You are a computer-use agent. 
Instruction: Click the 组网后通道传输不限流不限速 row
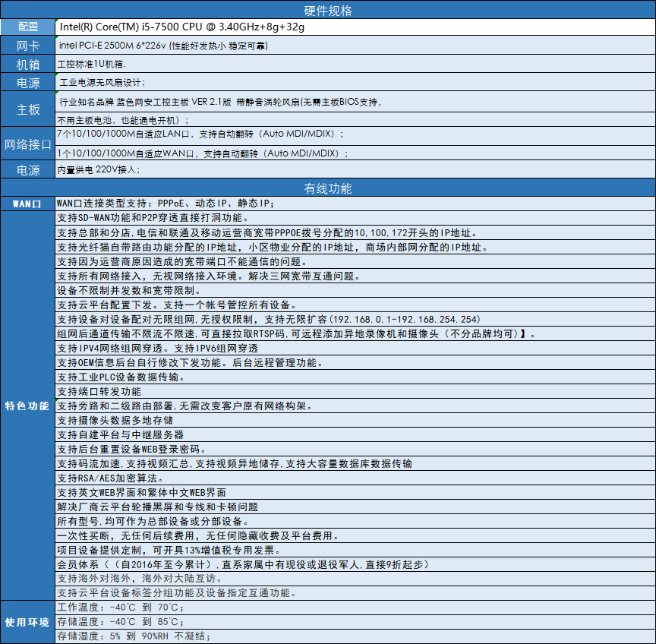point(355,333)
